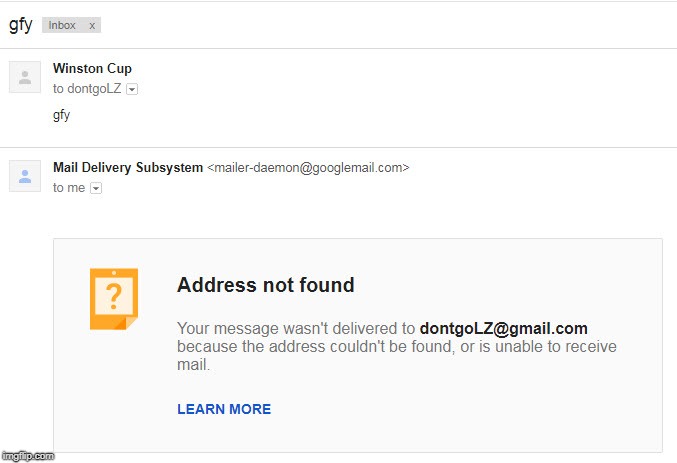Click the 'gfy' subject heading
This screenshot has width=677, height=463.
coord(20,25)
